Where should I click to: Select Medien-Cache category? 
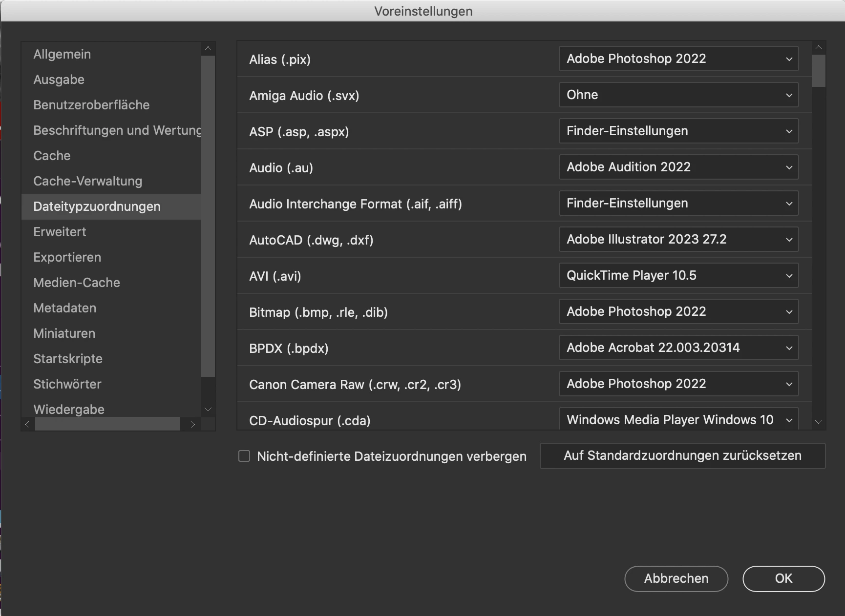point(111,283)
